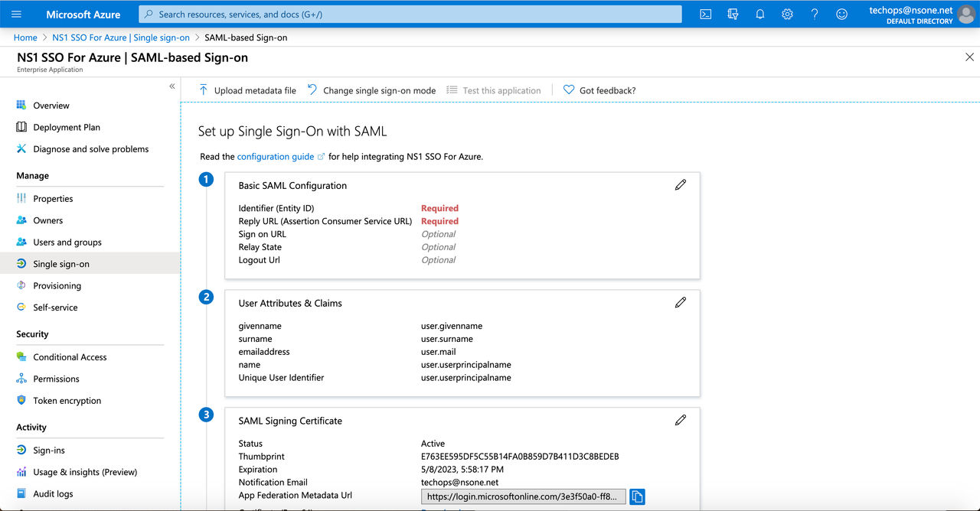Open Directory and subscription filter icon
The height and width of the screenshot is (511, 980).
point(733,14)
